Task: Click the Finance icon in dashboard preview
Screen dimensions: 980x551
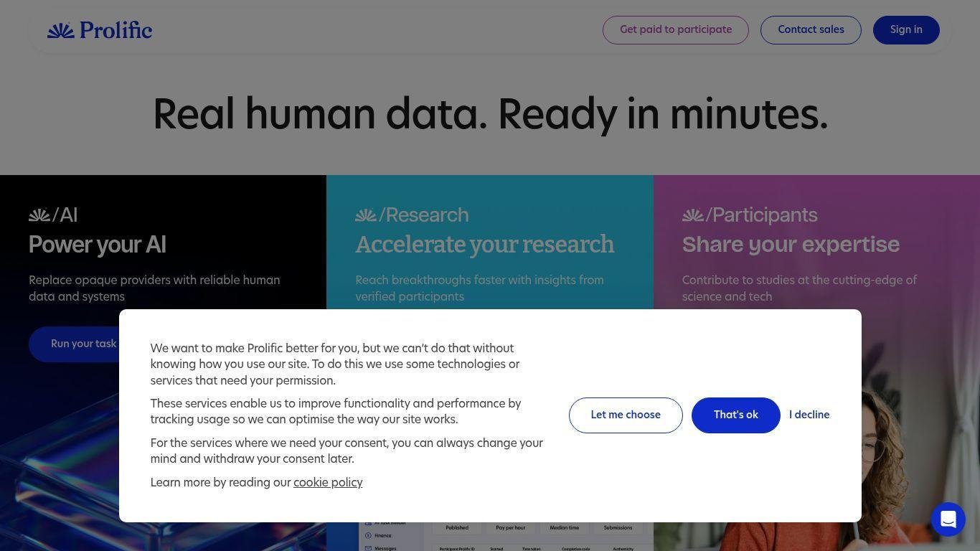Action: tap(369, 535)
